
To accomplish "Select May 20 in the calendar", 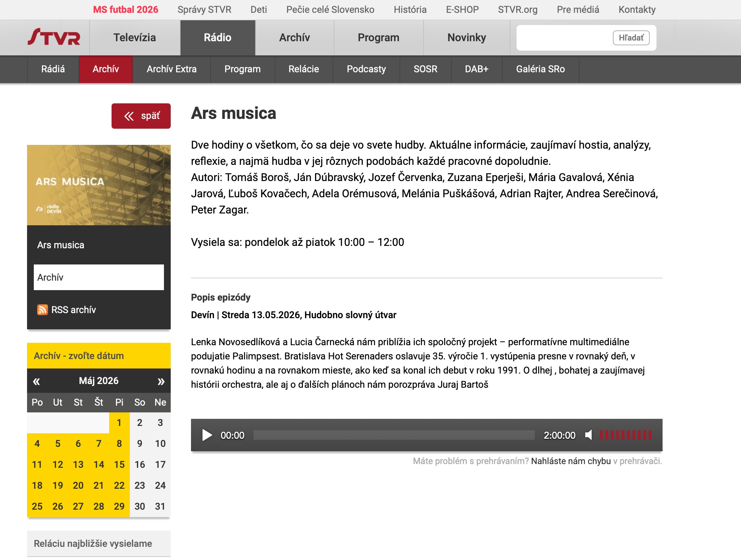I will (78, 485).
